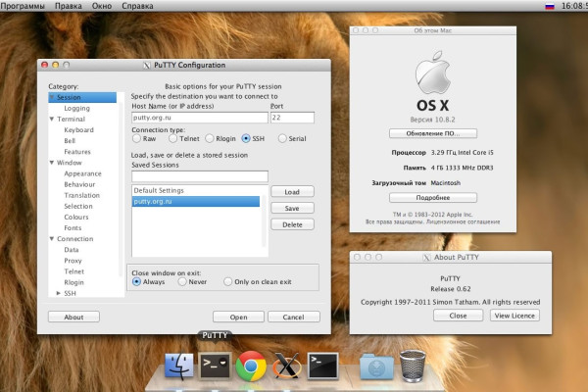Click Обновление ПО button
588x392 pixels.
point(433,133)
